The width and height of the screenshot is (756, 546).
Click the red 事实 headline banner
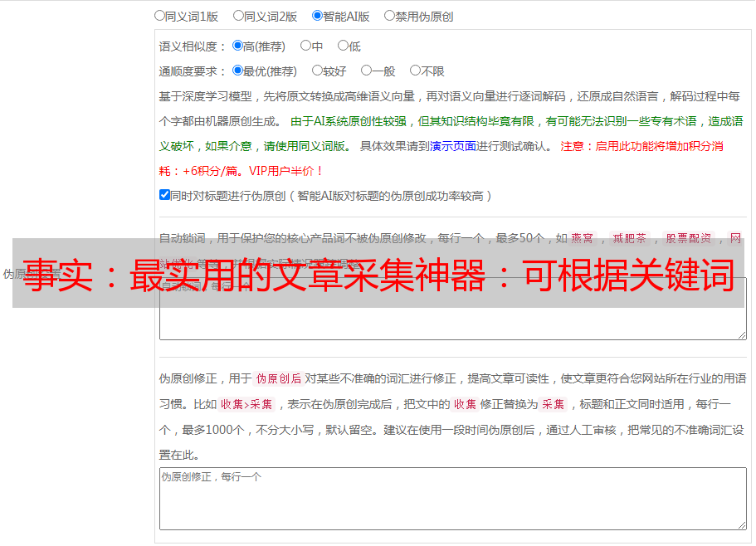(x=378, y=273)
